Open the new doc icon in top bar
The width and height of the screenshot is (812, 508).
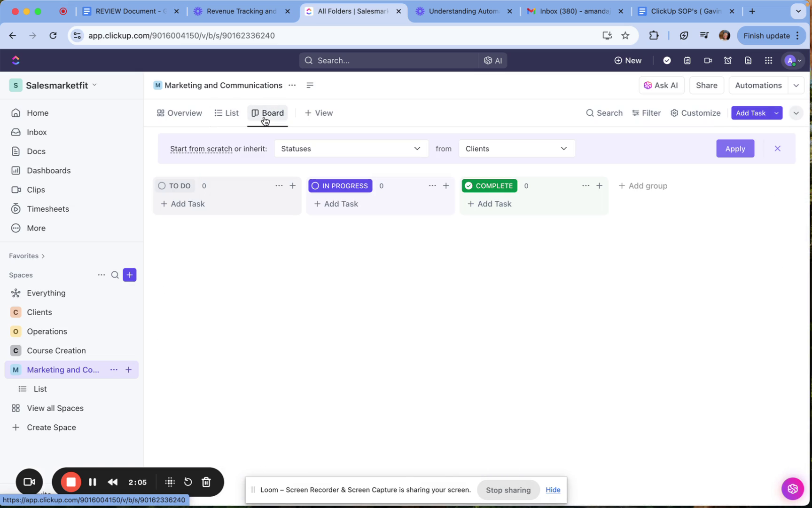click(748, 60)
